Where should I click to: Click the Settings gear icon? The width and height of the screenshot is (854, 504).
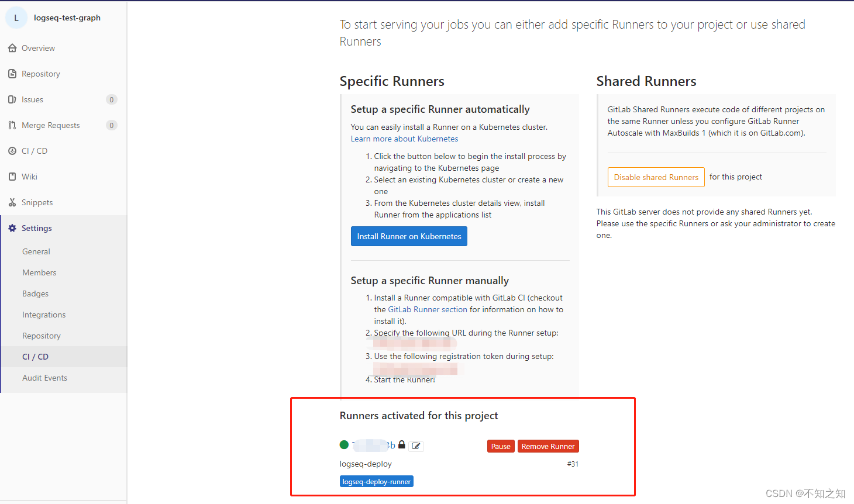(12, 228)
